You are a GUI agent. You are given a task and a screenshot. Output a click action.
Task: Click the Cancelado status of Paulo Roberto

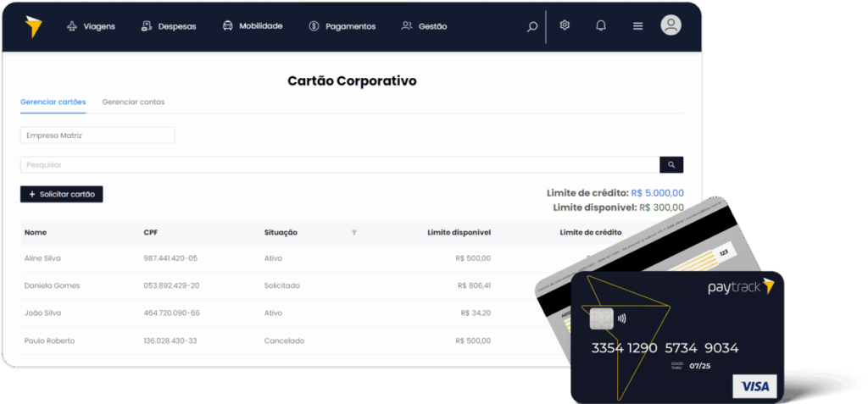[x=284, y=341]
